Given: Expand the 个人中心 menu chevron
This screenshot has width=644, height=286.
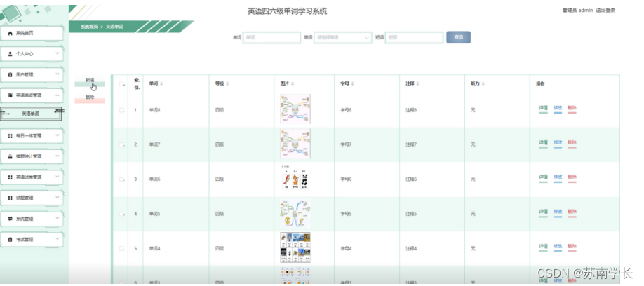Looking at the screenshot, I should point(57,53).
